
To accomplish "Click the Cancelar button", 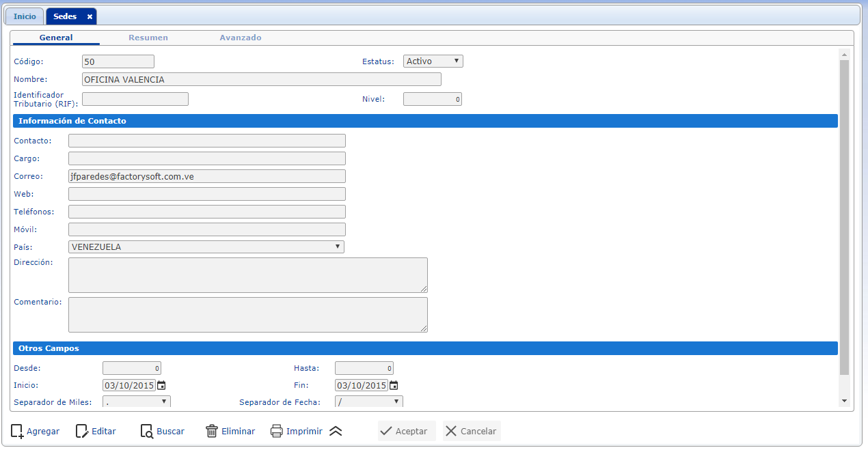I will coord(472,431).
